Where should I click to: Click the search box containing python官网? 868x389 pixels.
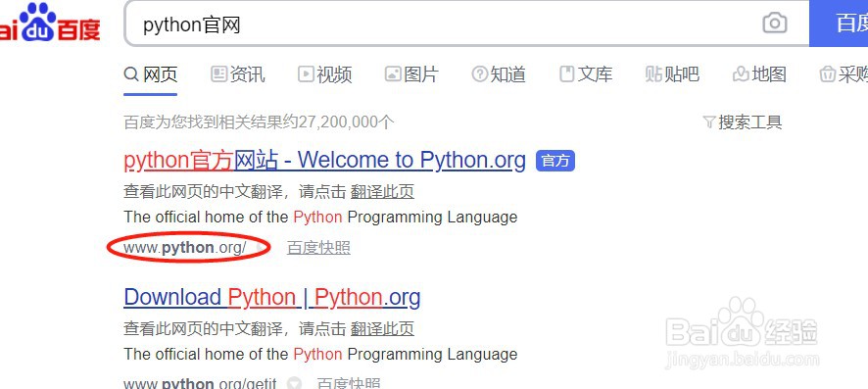466,24
